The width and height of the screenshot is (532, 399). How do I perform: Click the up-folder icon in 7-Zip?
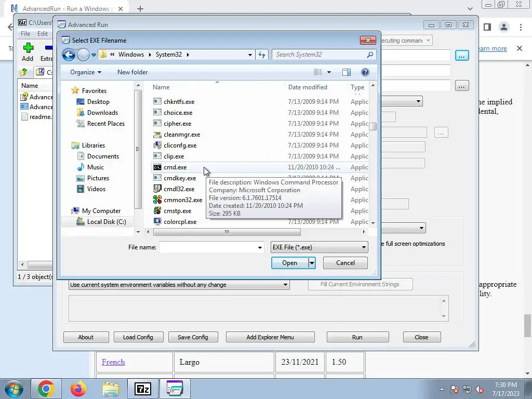[x=24, y=72]
